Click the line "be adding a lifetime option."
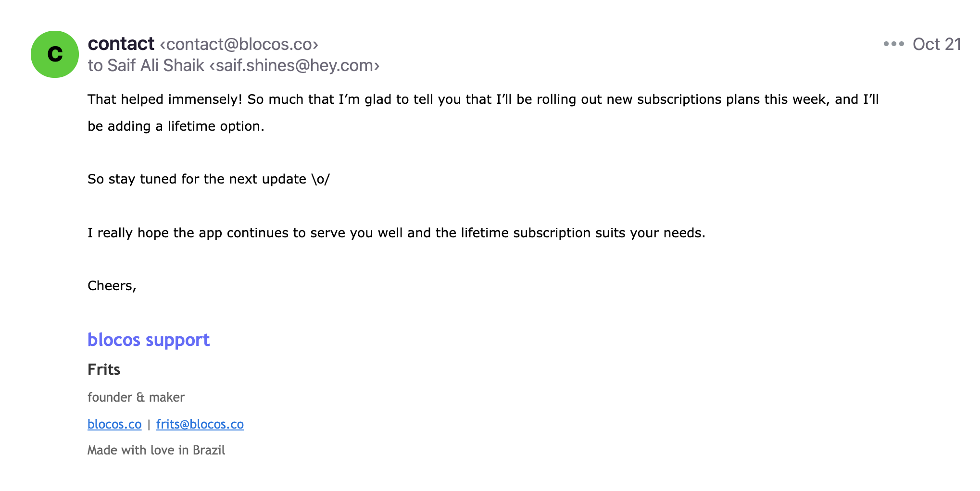The height and width of the screenshot is (491, 980). click(176, 126)
